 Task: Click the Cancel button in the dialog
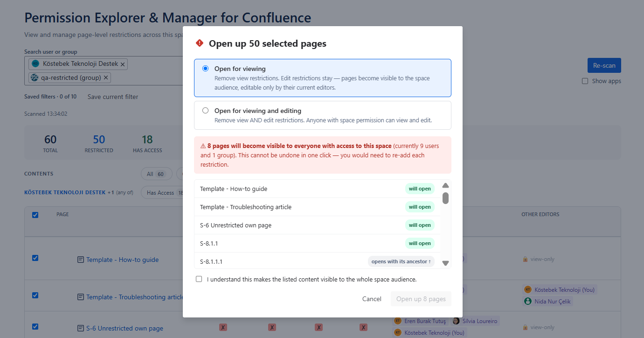point(372,299)
